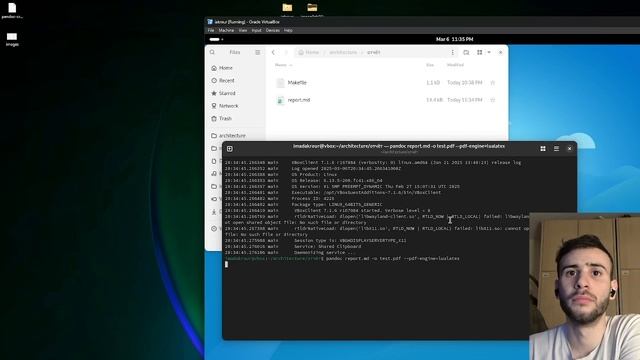Show the terminal tab overview grid
The image size is (640, 360).
point(543,149)
